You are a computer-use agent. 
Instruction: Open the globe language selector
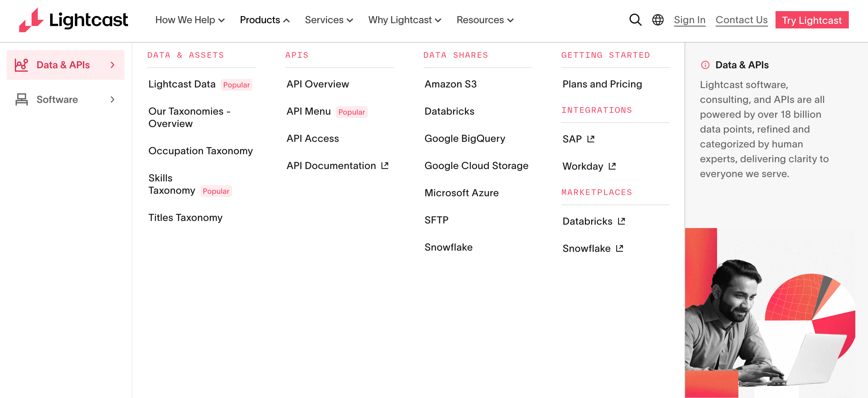658,20
